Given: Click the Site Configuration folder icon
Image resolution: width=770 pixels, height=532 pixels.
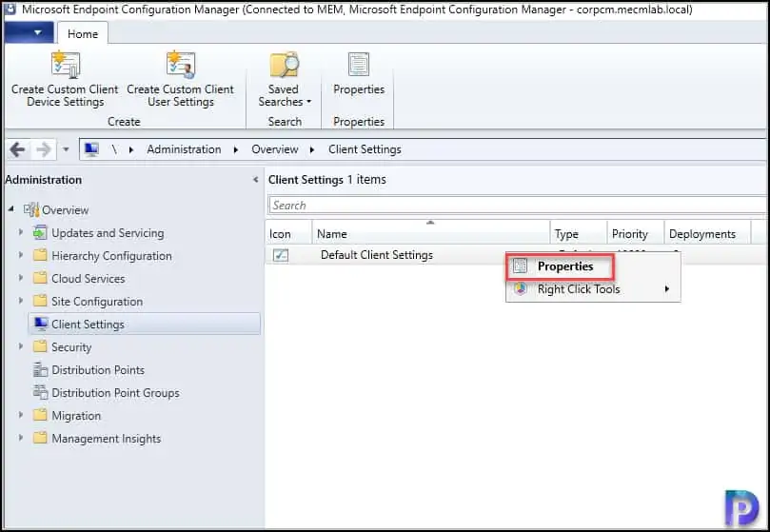Looking at the screenshot, I should click(x=40, y=301).
